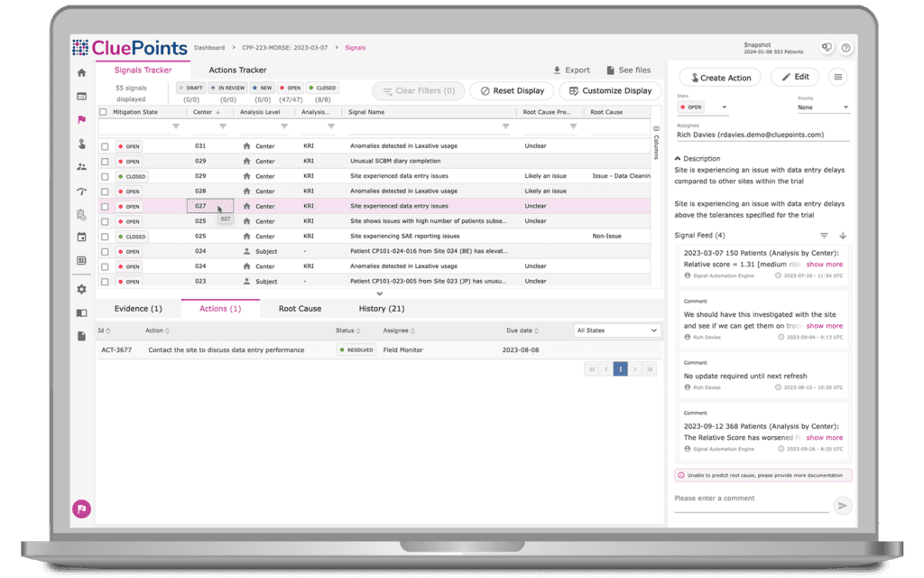Select the pink flag Signals icon in sidebar
This screenshot has width=924, height=578.
(81, 119)
